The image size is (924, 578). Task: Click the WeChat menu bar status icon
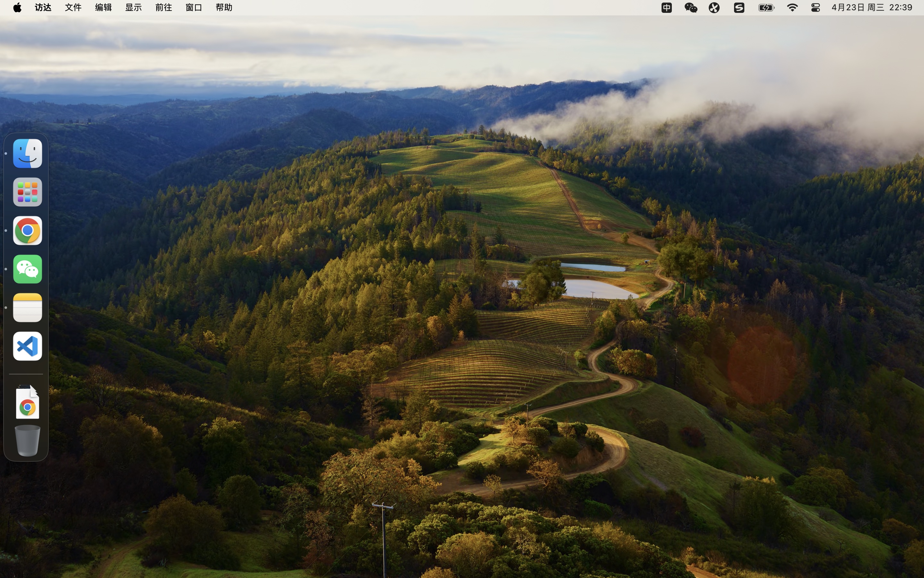click(x=691, y=8)
